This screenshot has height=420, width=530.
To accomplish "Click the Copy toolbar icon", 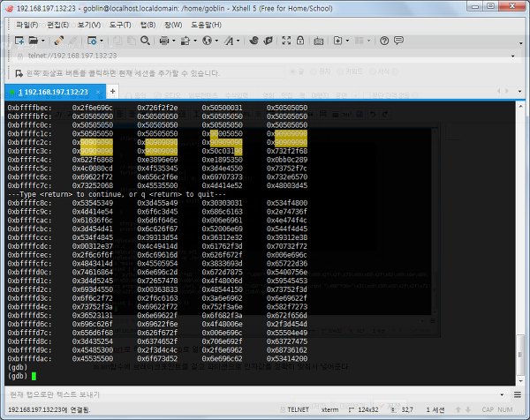I will pos(117,41).
